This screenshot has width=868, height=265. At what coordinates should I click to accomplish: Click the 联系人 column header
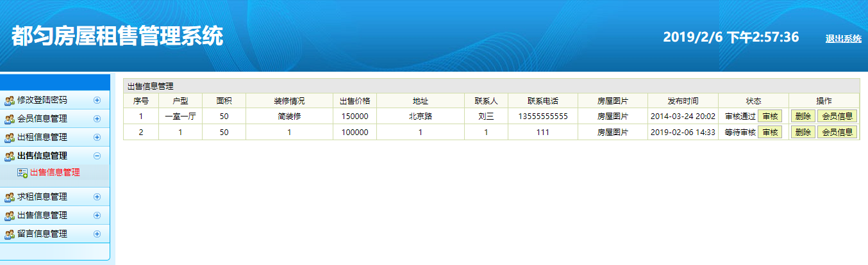(486, 101)
